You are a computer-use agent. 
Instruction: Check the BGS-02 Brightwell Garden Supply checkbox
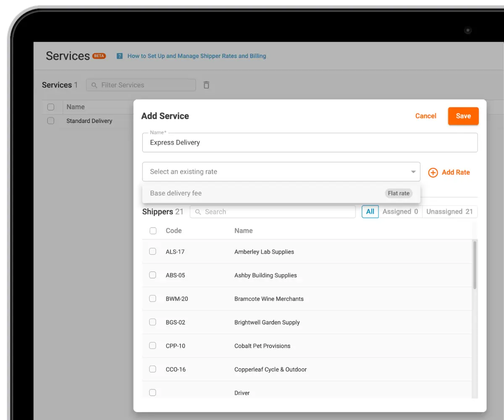pyautogui.click(x=152, y=322)
